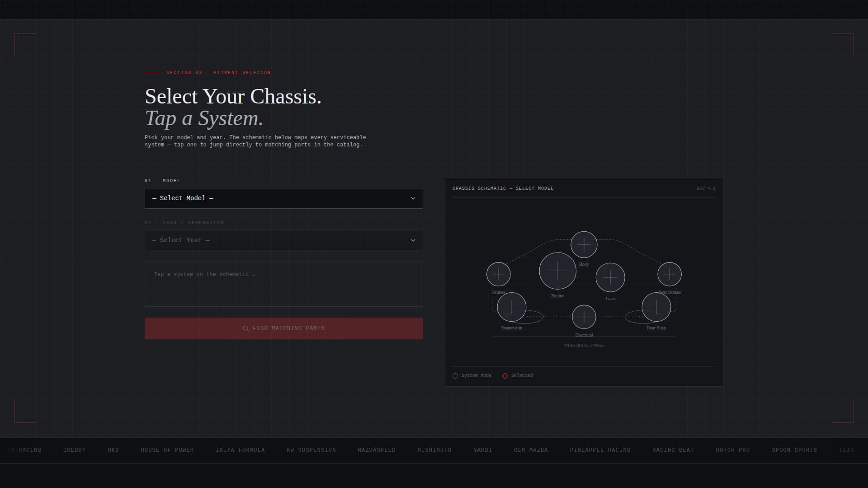Click the search icon in Find Matching Parts

tap(245, 328)
